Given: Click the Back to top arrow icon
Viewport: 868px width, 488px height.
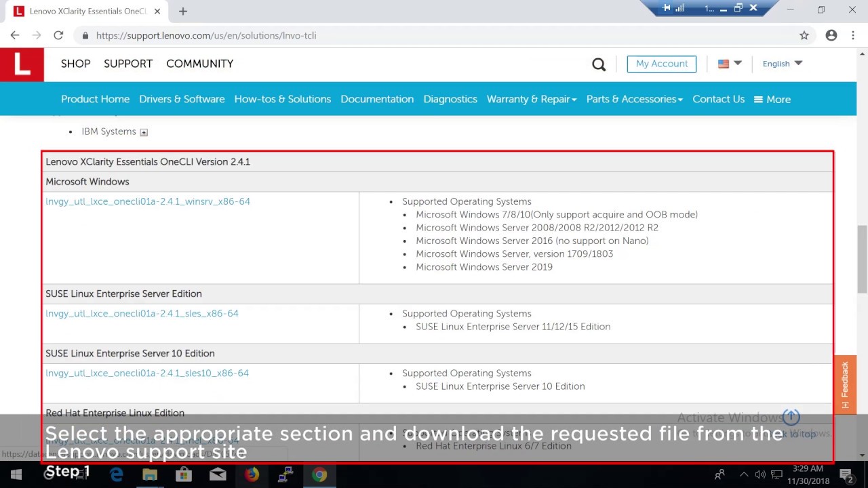Looking at the screenshot, I should 791,416.
